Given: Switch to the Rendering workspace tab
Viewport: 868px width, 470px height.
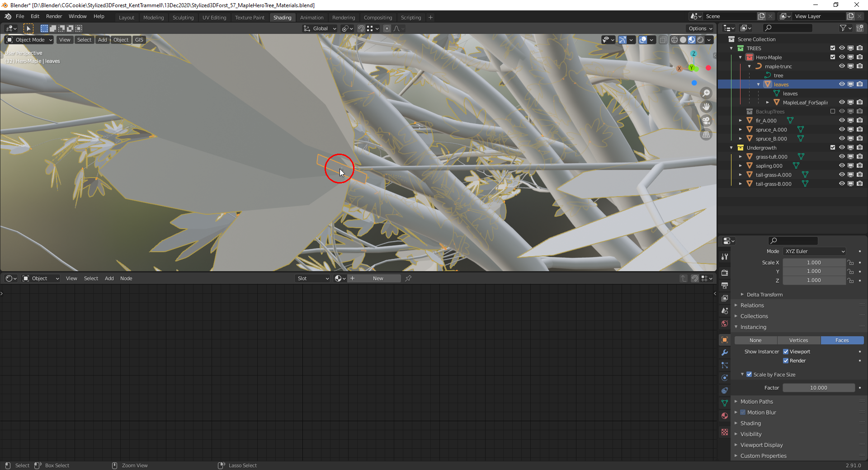Looking at the screenshot, I should pos(344,17).
